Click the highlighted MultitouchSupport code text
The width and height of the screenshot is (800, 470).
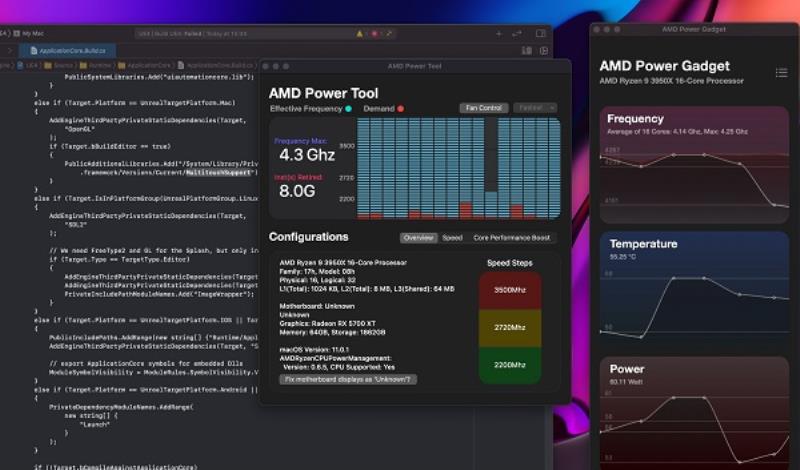[x=219, y=172]
